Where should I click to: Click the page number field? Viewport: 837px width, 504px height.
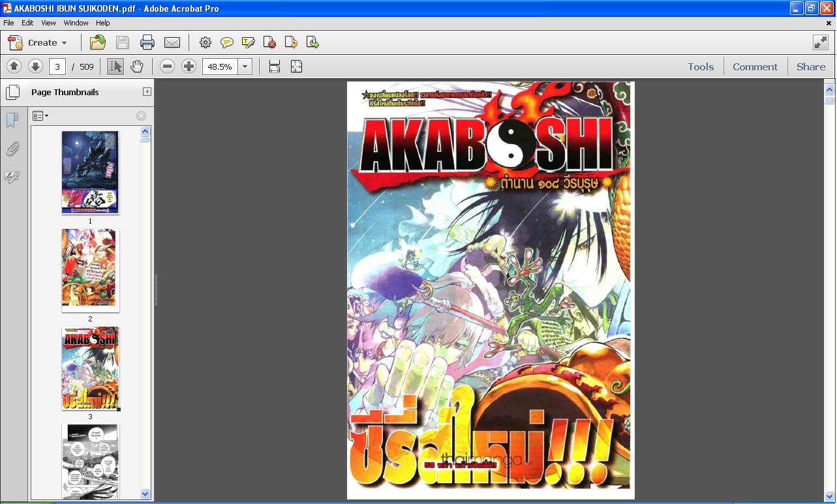(x=57, y=67)
